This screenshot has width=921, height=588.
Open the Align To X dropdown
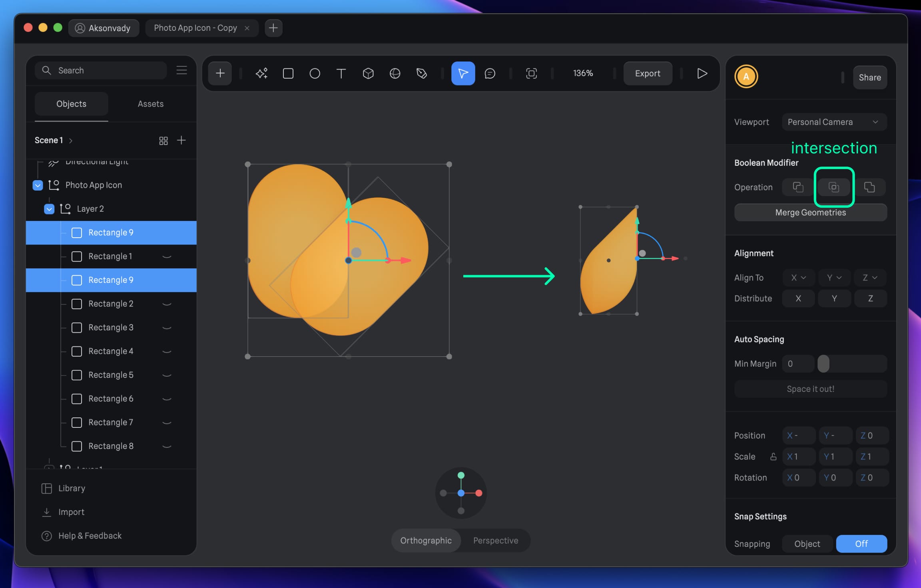click(x=798, y=278)
